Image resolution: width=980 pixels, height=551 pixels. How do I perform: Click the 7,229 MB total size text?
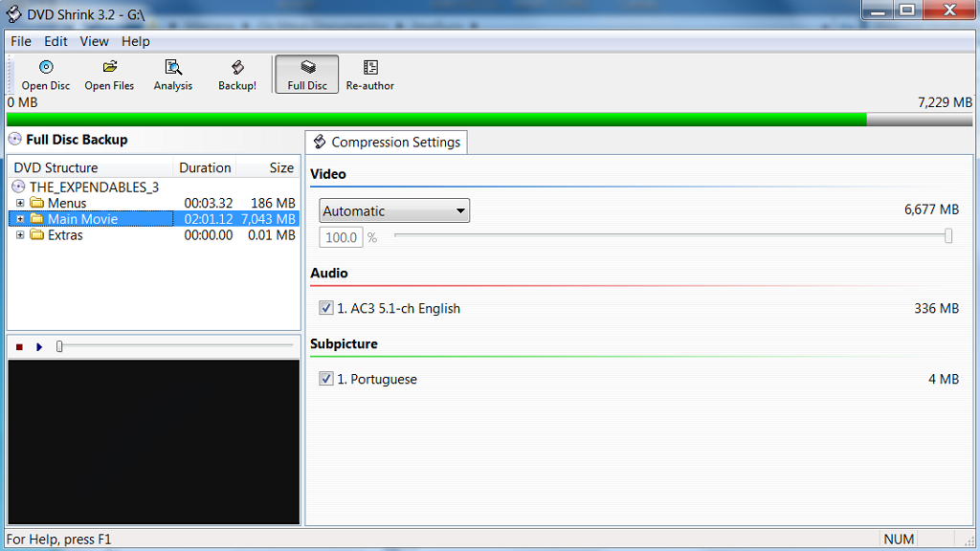click(x=945, y=102)
